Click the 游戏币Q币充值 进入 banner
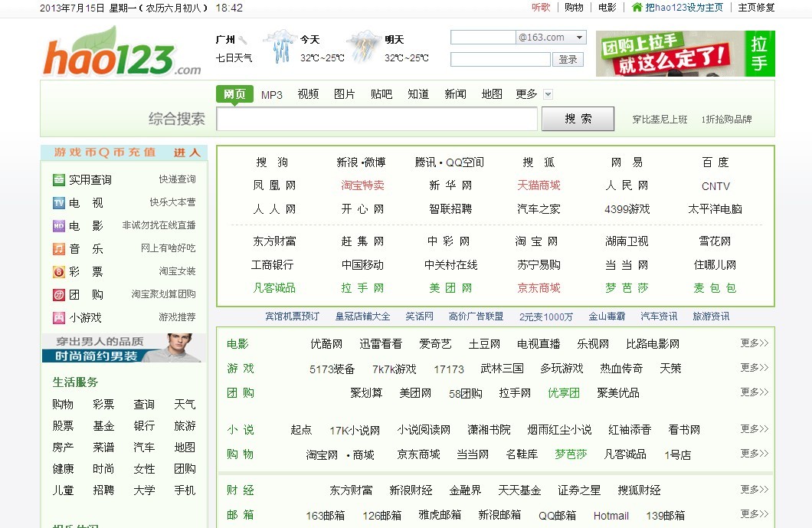The image size is (812, 528). 124,152
